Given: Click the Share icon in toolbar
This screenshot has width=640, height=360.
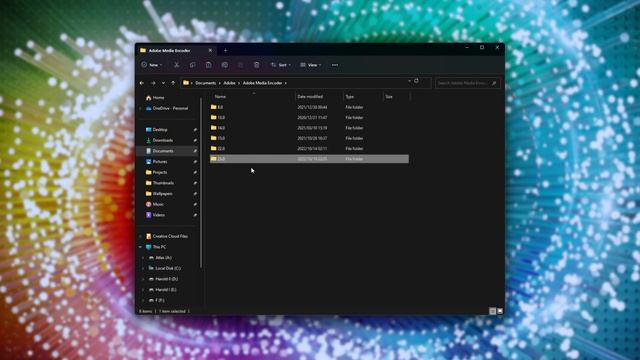Looking at the screenshot, I should (x=240, y=65).
